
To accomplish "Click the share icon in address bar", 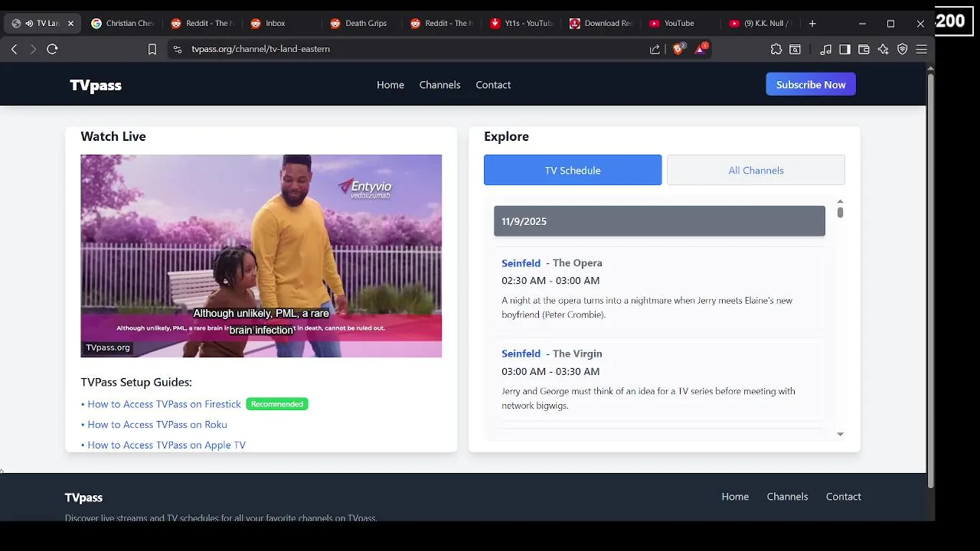I will click(x=655, y=49).
